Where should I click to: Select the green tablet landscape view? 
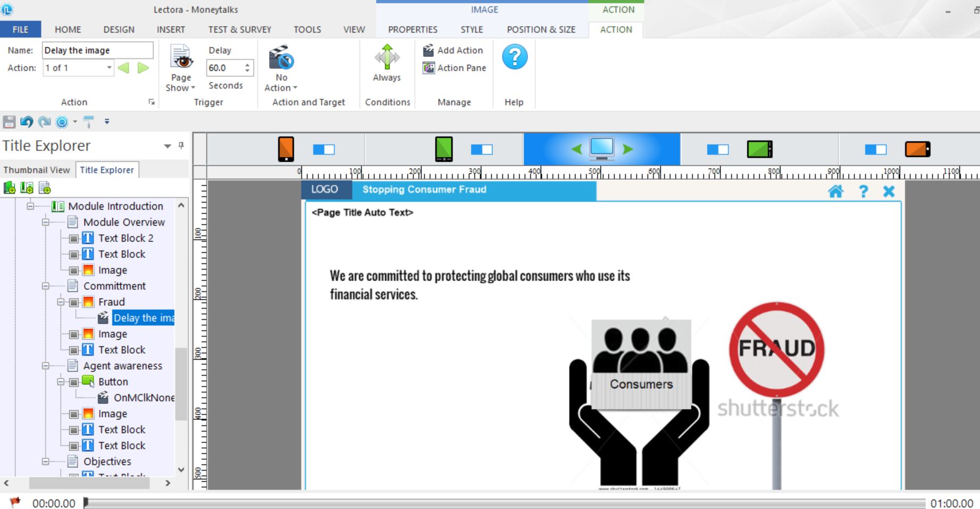(x=759, y=149)
